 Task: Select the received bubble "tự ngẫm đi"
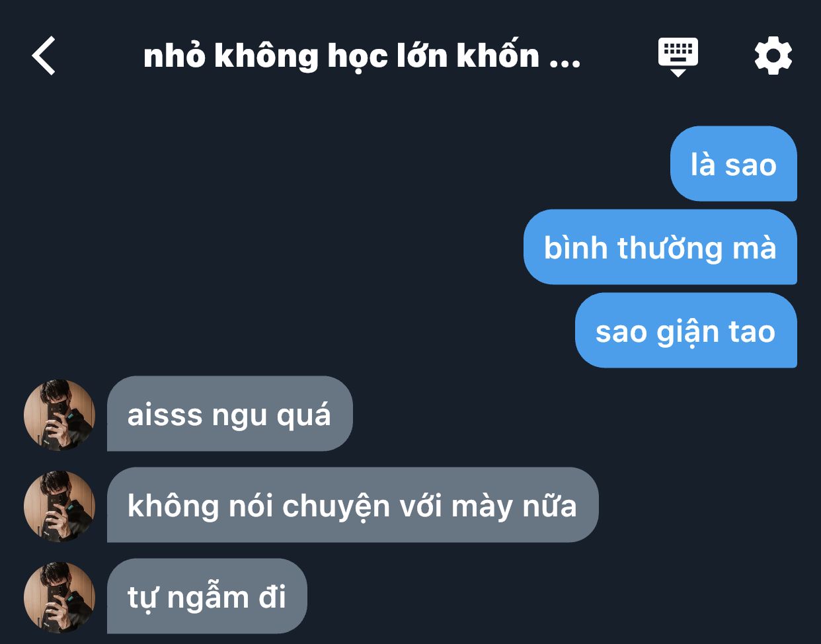pos(207,596)
